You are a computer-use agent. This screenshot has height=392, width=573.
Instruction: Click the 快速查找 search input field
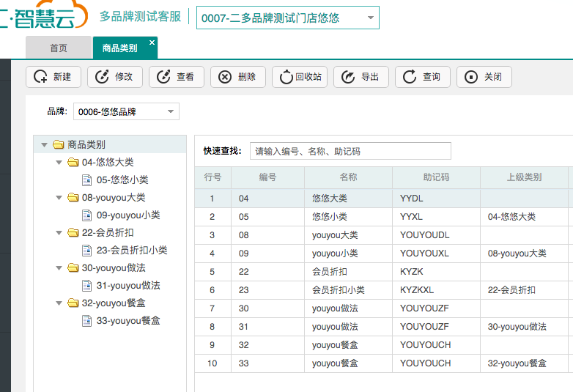[x=350, y=152]
